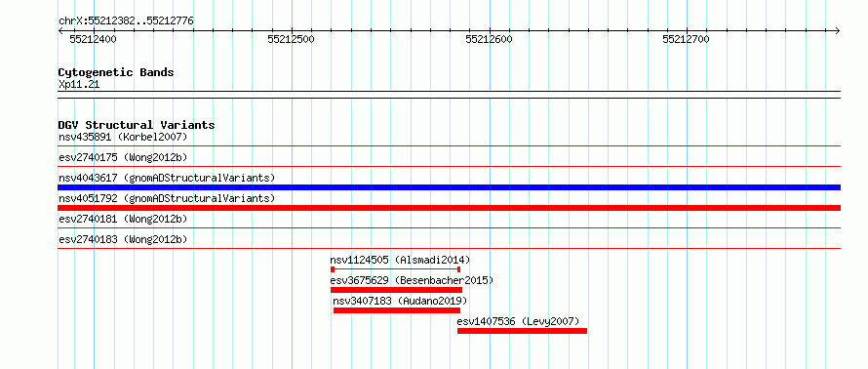Open variant nsv3407183 (Audano2019) label
This screenshot has height=369, width=868.
[400, 301]
